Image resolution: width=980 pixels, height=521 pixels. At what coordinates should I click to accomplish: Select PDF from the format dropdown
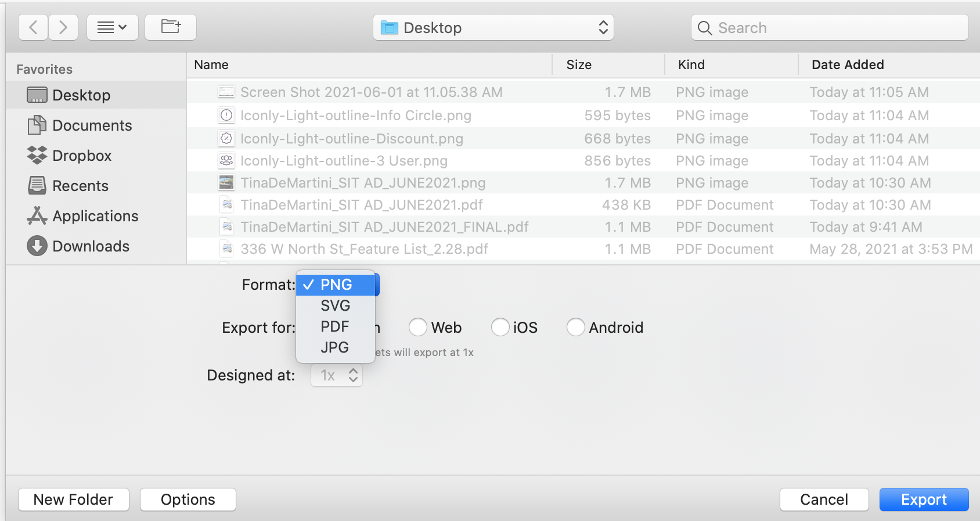pyautogui.click(x=334, y=326)
